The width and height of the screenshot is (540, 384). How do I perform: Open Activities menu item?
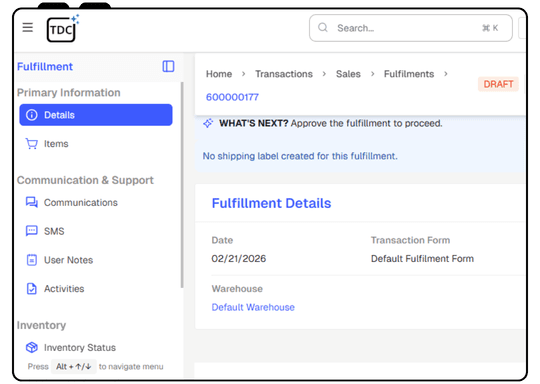(x=96, y=289)
